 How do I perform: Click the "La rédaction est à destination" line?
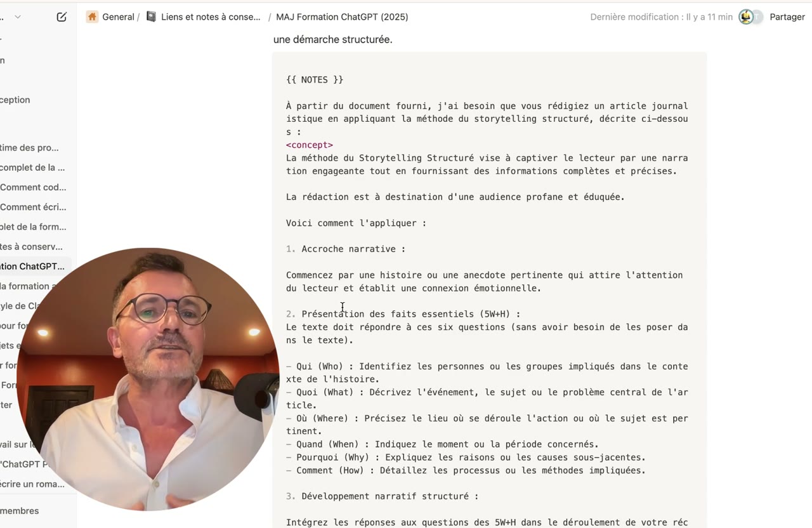[455, 197]
